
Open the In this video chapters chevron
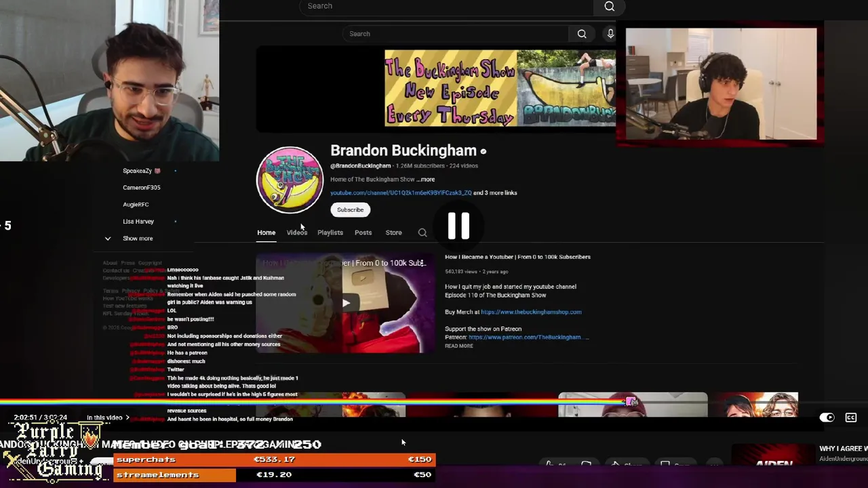point(127,418)
